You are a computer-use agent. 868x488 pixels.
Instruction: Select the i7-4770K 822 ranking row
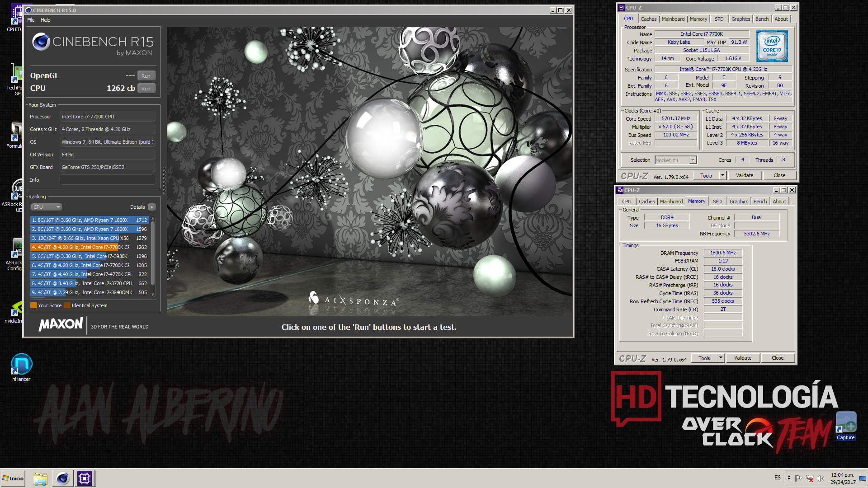(x=90, y=274)
